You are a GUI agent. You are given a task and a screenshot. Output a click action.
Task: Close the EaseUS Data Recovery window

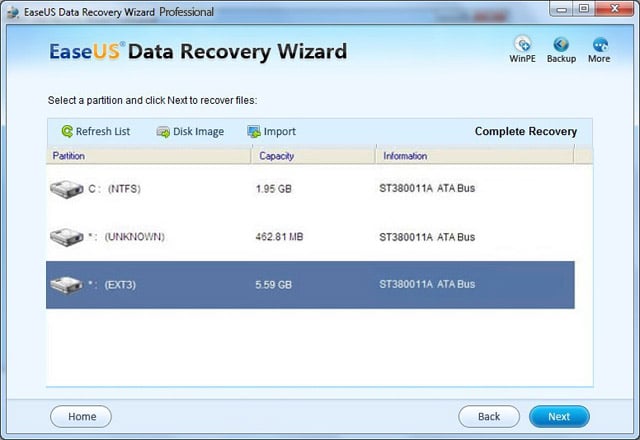614,9
